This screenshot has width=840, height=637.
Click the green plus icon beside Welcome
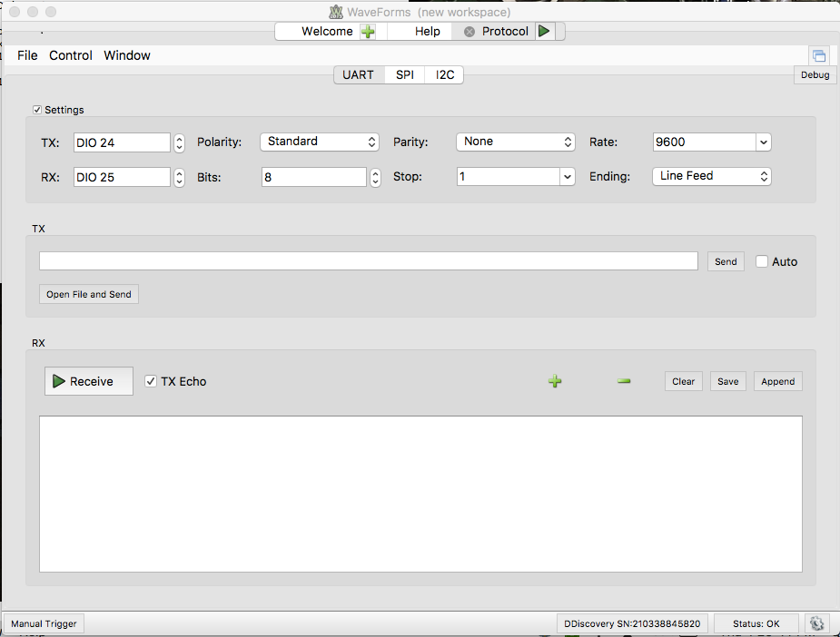click(368, 32)
